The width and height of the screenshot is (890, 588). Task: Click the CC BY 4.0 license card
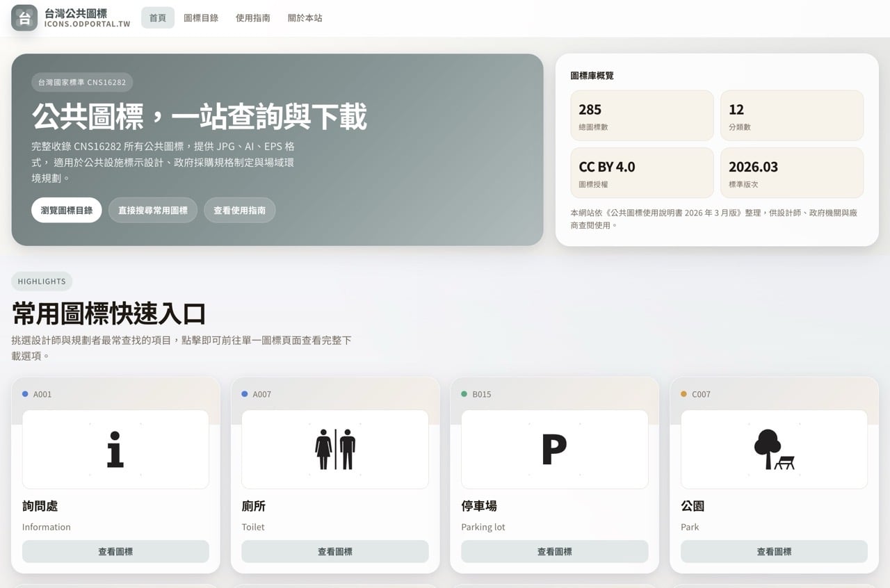642,173
